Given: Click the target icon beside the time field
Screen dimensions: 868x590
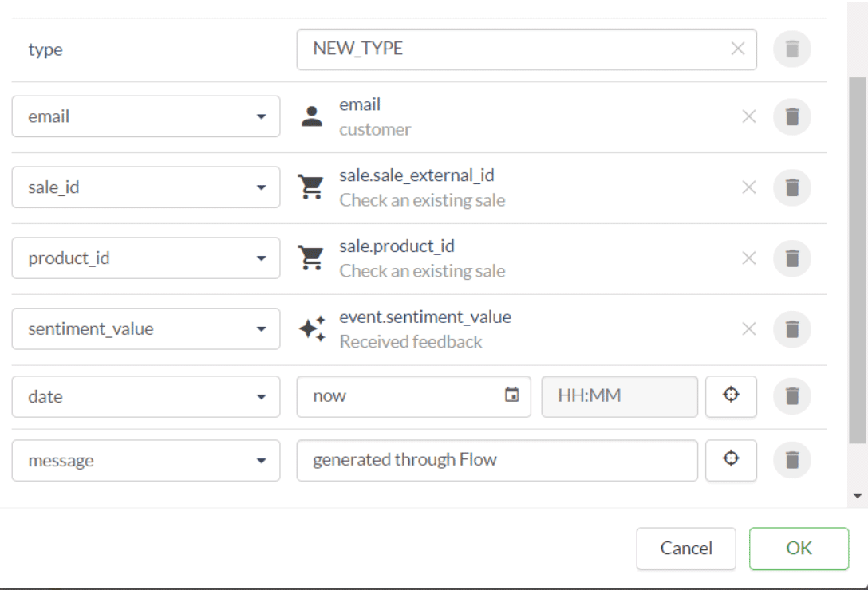Looking at the screenshot, I should [731, 396].
